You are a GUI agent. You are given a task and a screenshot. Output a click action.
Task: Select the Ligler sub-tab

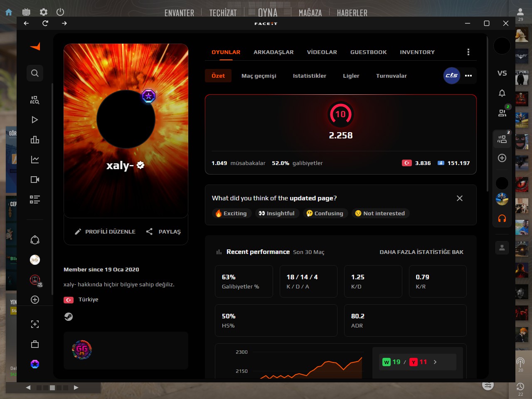[351, 76]
